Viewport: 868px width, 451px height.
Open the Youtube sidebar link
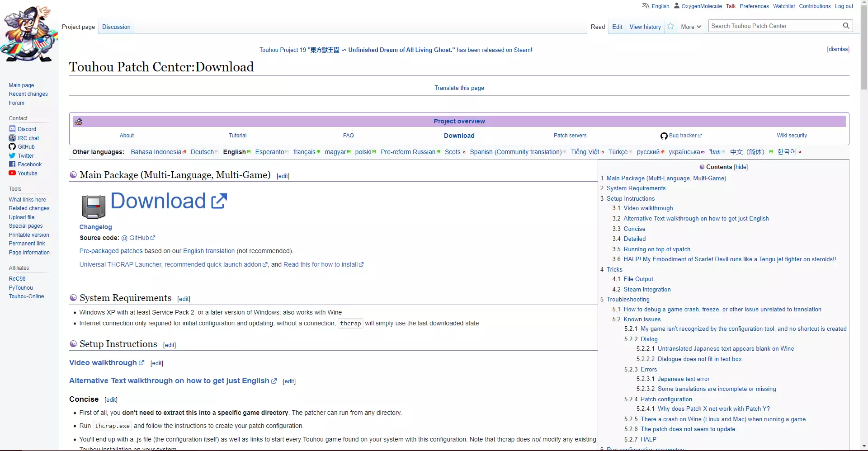[x=28, y=174]
